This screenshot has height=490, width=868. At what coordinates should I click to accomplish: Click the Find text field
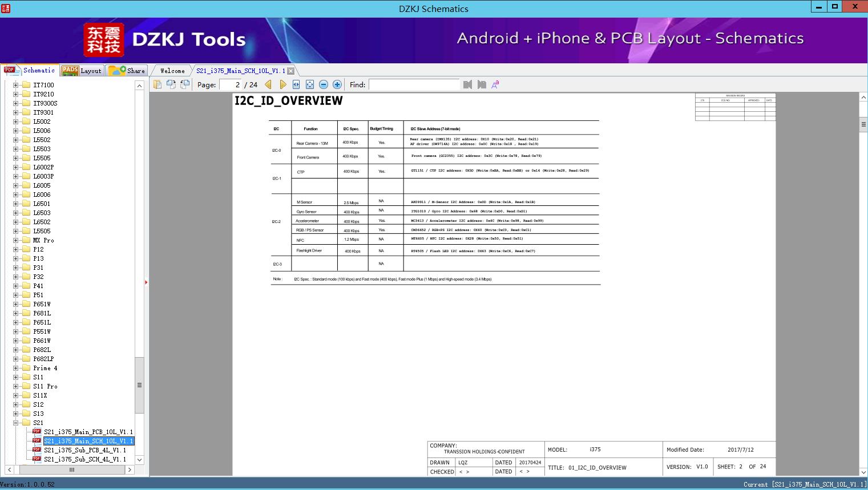click(414, 84)
